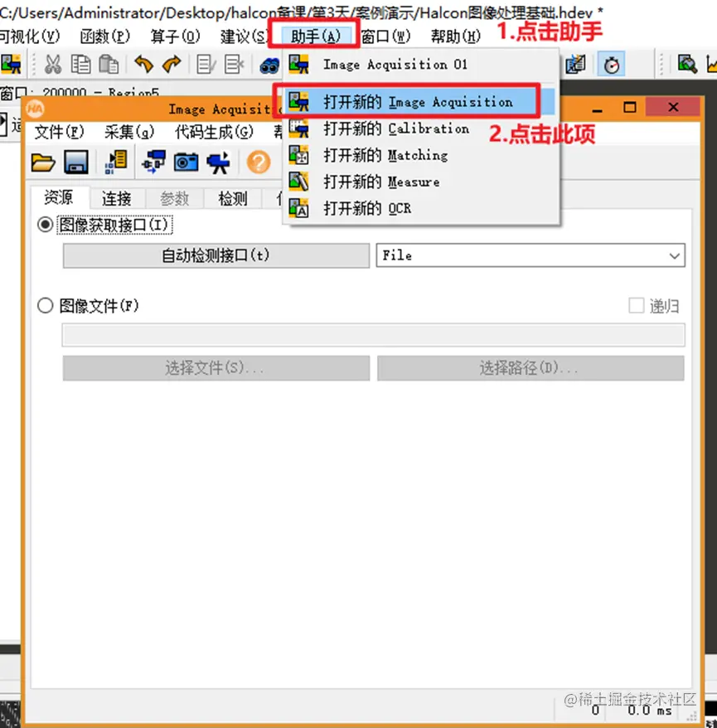Image resolution: width=717 pixels, height=728 pixels.
Task: Switch to the 参数 tab
Action: pos(175,199)
